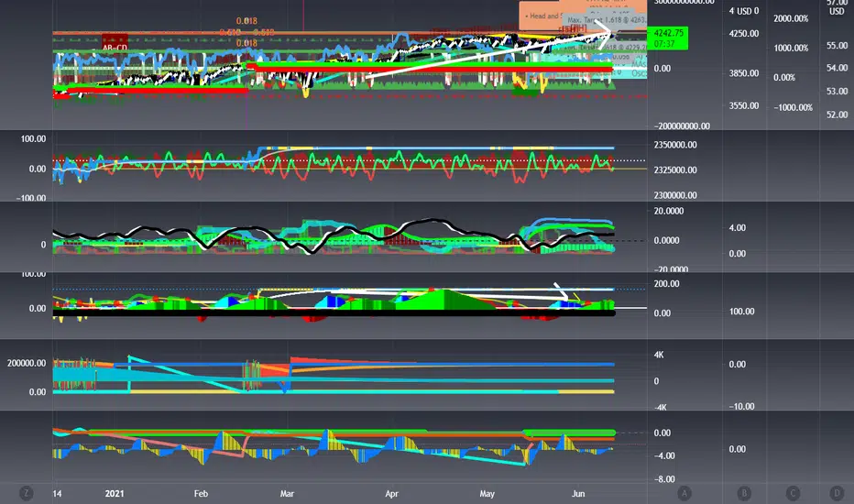The width and height of the screenshot is (854, 504).
Task: Click the -8.00 value in the bottom pane scale
Action: click(x=664, y=479)
